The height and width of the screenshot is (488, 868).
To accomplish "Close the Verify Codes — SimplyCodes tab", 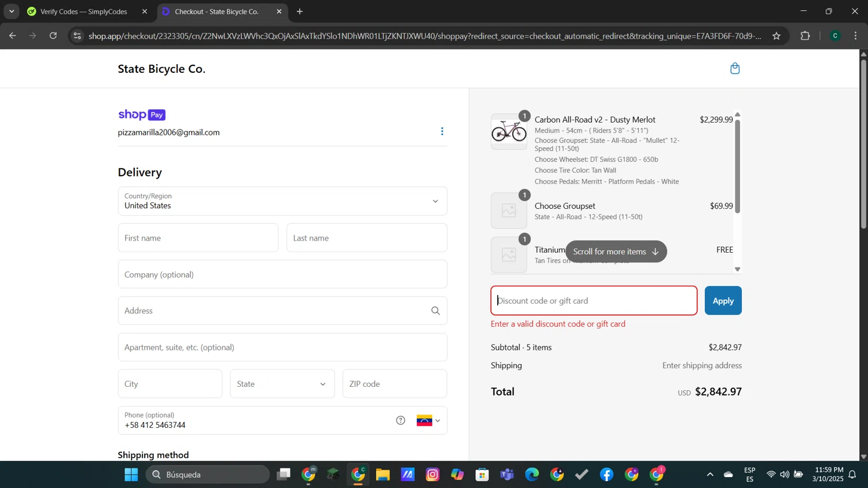I will (x=145, y=12).
